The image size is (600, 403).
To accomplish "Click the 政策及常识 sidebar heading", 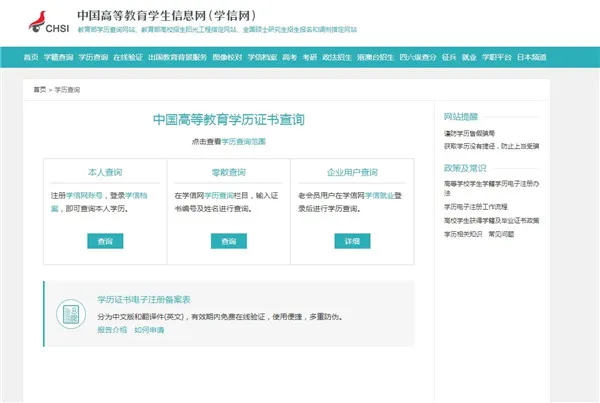I will pos(465,168).
